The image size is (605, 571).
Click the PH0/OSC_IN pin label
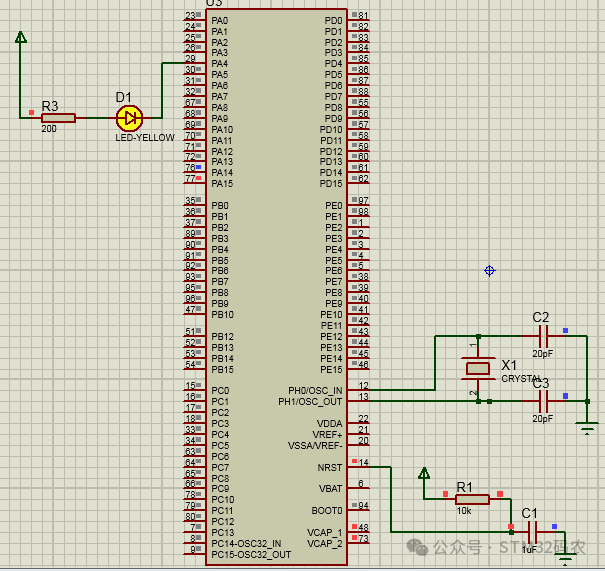click(x=315, y=390)
